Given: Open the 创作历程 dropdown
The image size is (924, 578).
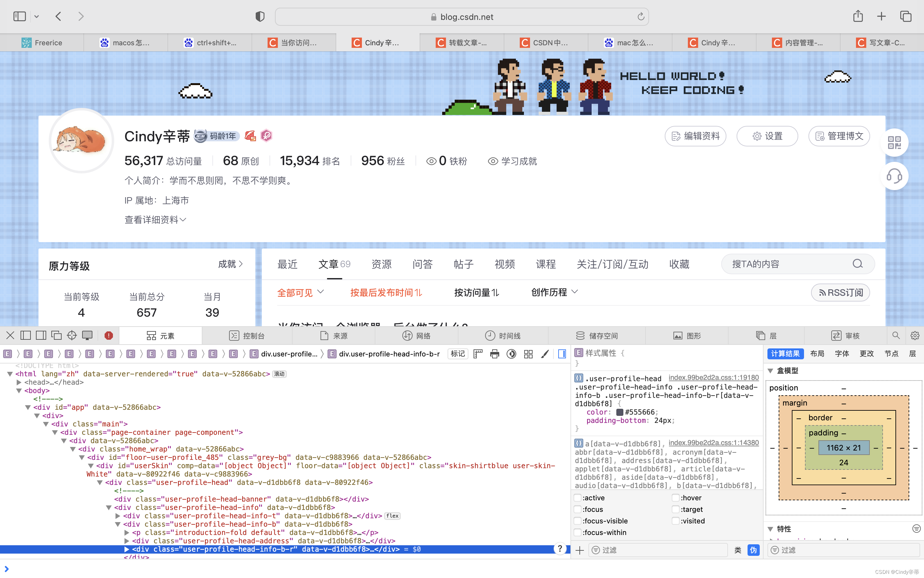Looking at the screenshot, I should (554, 292).
